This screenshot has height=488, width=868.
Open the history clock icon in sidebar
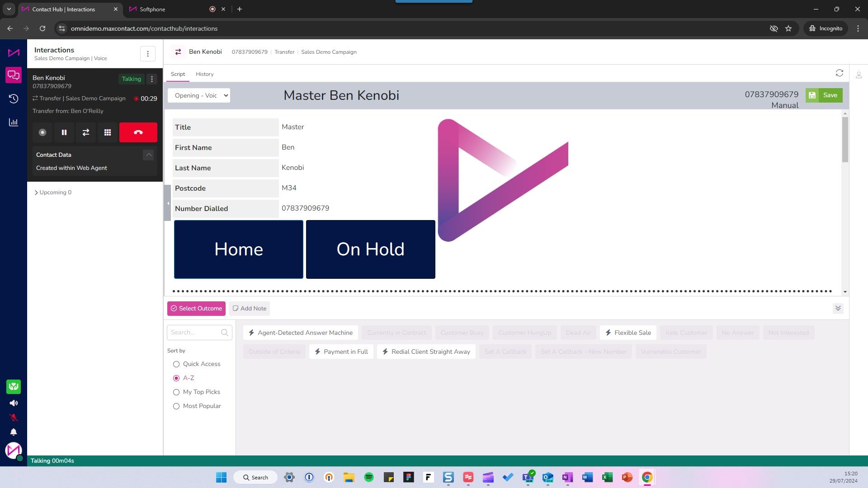coord(14,99)
